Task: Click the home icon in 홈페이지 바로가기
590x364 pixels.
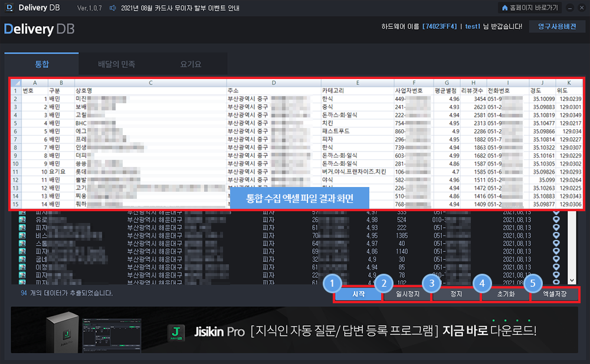Action: tap(504, 8)
